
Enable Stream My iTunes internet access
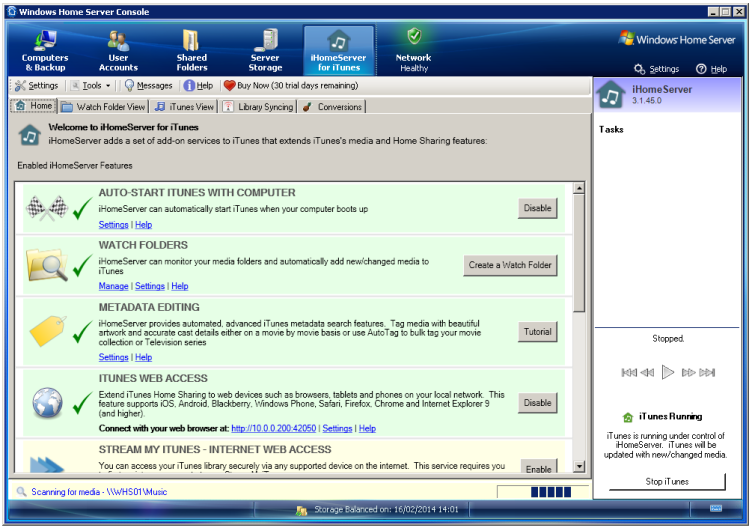click(538, 468)
